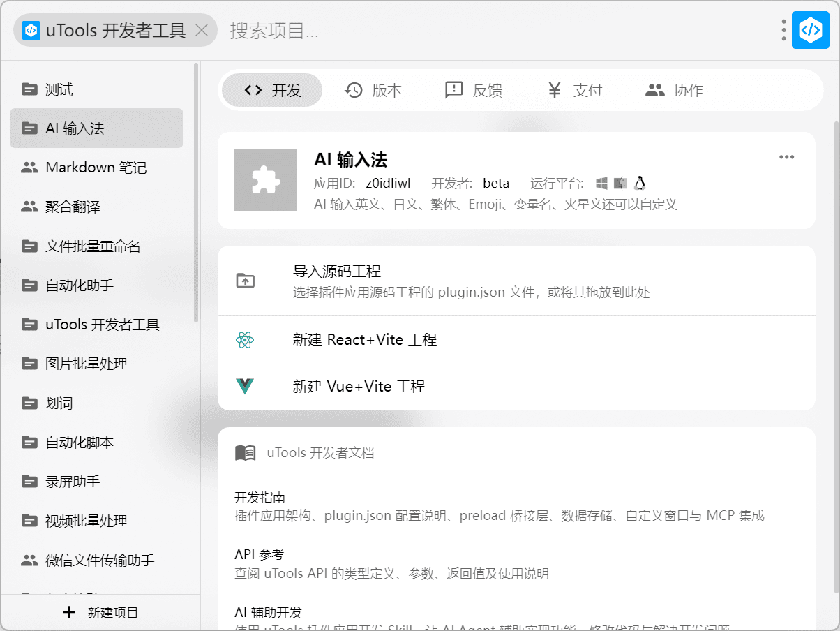Click the Linux penguin platform icon
Screen dimensions: 840x631
[640, 184]
